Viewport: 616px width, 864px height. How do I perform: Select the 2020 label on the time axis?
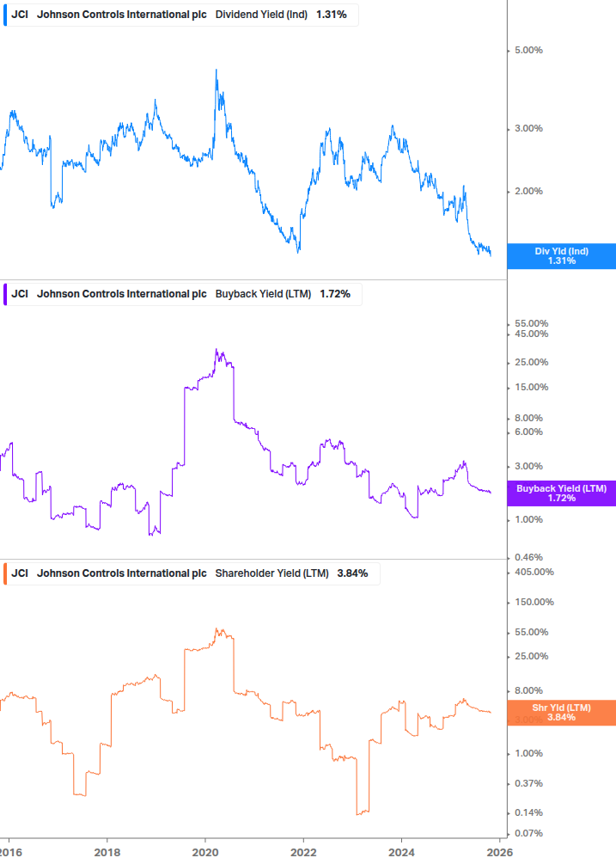click(x=204, y=852)
